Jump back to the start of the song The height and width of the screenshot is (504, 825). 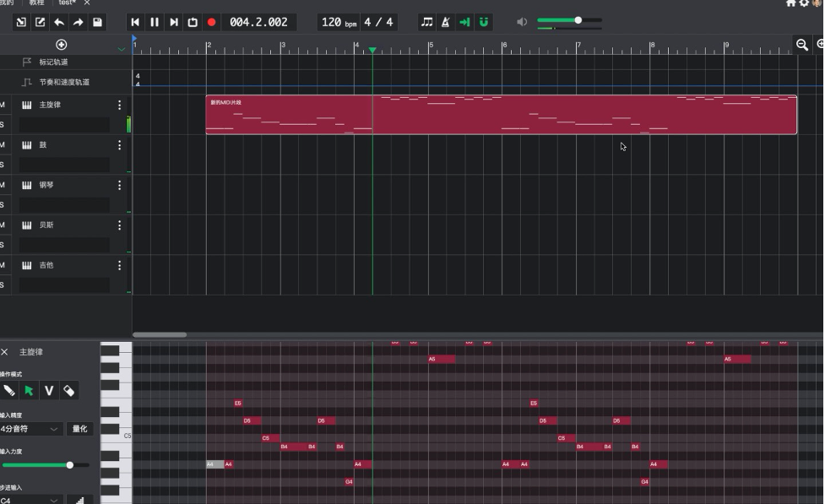click(x=135, y=22)
